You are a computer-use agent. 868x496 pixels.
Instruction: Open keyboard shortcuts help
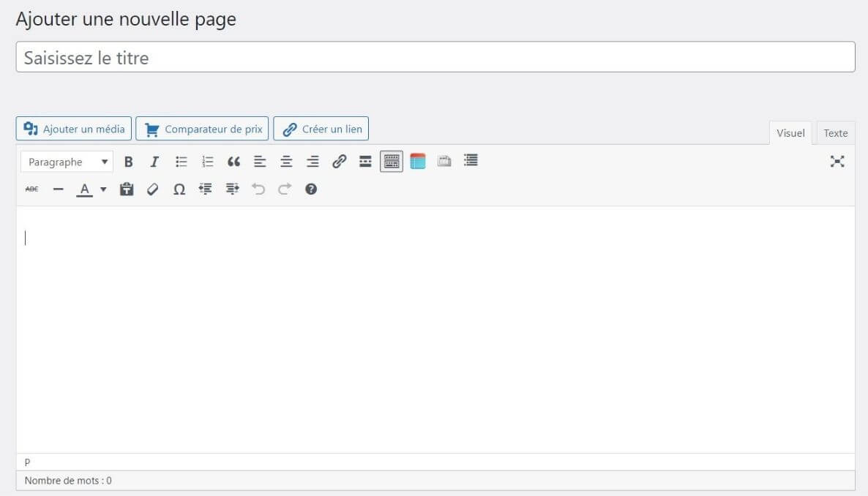(311, 189)
